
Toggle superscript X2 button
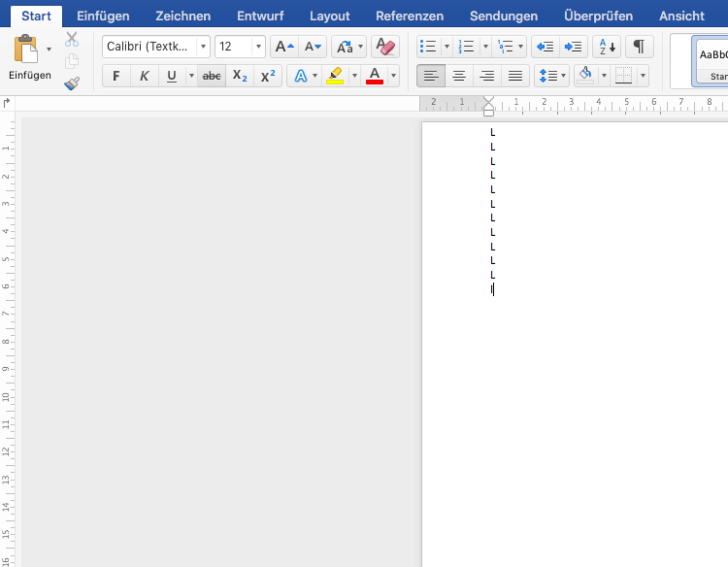(x=268, y=76)
